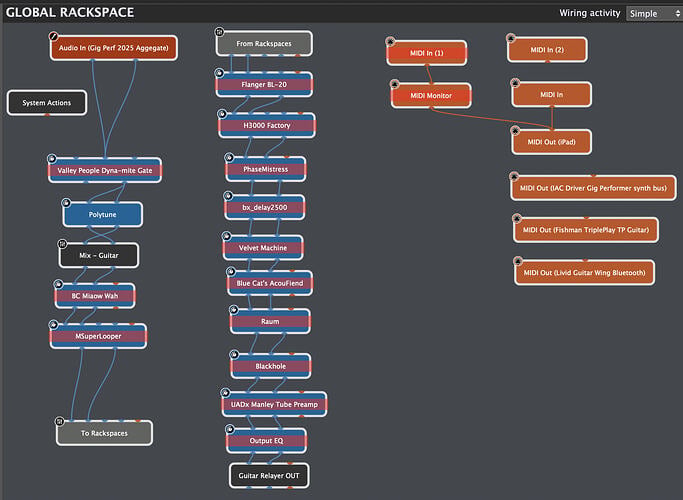Click the MIDI badge on MIDI In (2)
Image resolution: width=683 pixels, height=500 pixels.
point(511,38)
